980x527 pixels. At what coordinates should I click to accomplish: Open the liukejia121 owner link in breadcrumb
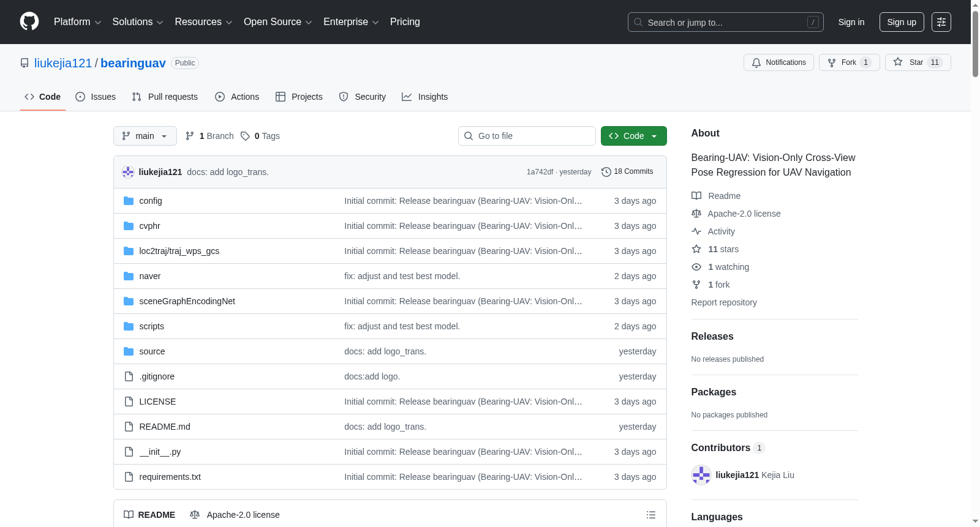[63, 63]
